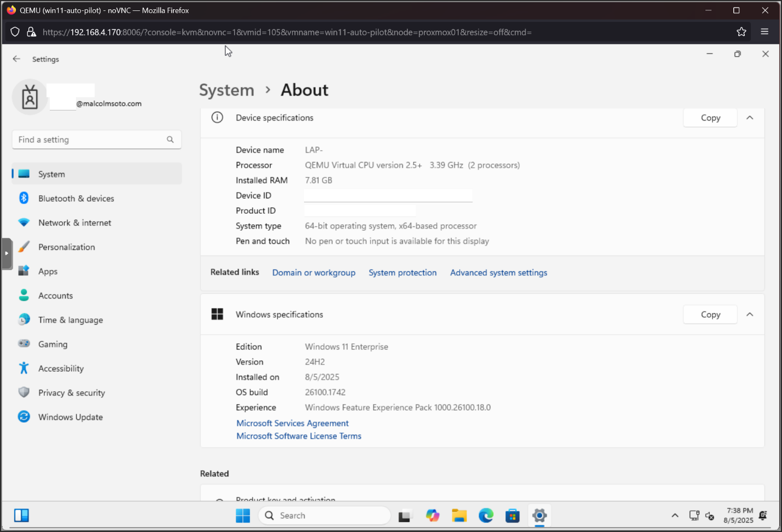Show hidden system tray icons
The image size is (782, 532).
[675, 516]
